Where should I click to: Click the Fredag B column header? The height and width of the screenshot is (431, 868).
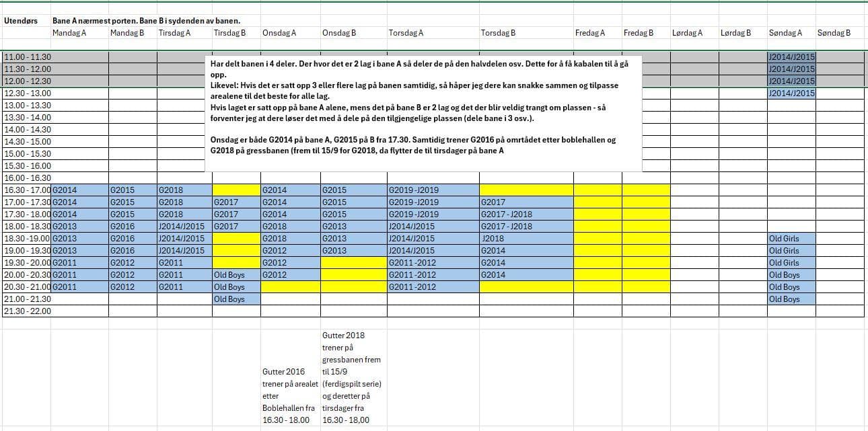tap(647, 33)
